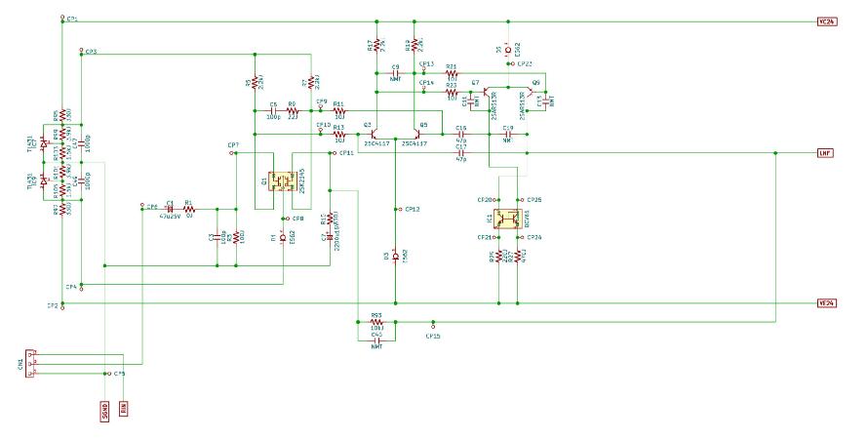
Task: Select the C13 capacitor symbol
Action: 546,100
